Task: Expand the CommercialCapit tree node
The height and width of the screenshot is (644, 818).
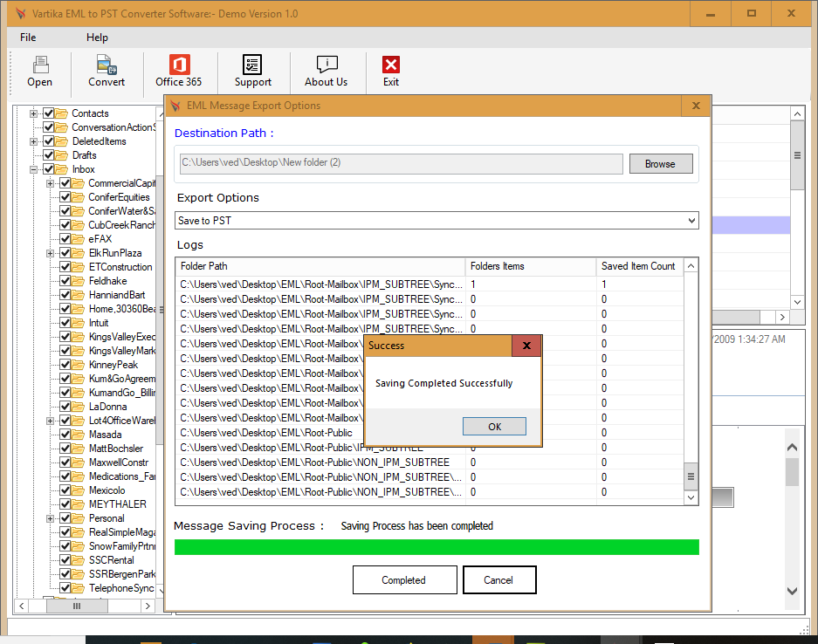Action: 50,183
